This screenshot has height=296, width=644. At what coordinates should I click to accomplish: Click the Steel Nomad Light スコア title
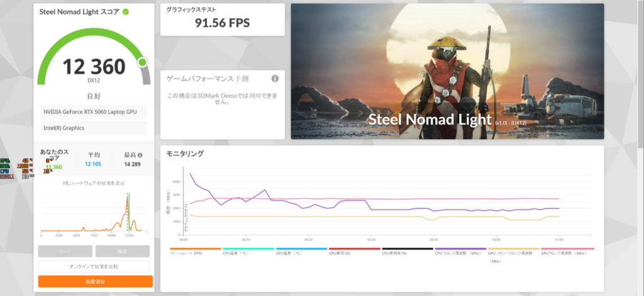click(79, 12)
